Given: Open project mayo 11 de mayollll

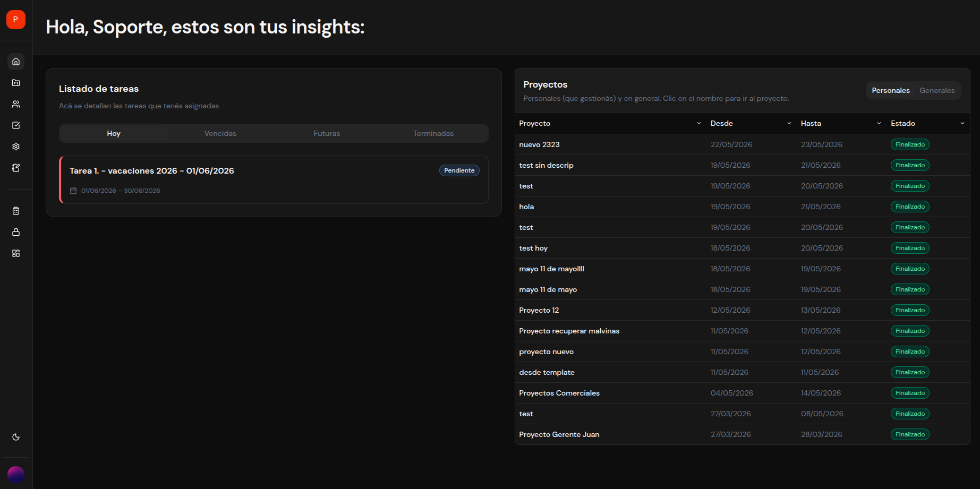Looking at the screenshot, I should [x=551, y=269].
